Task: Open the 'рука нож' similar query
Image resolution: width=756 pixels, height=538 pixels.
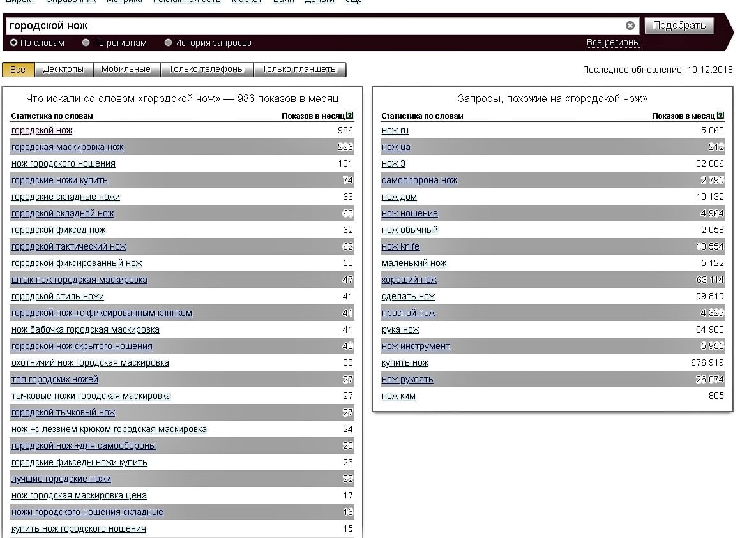Action: [x=400, y=330]
